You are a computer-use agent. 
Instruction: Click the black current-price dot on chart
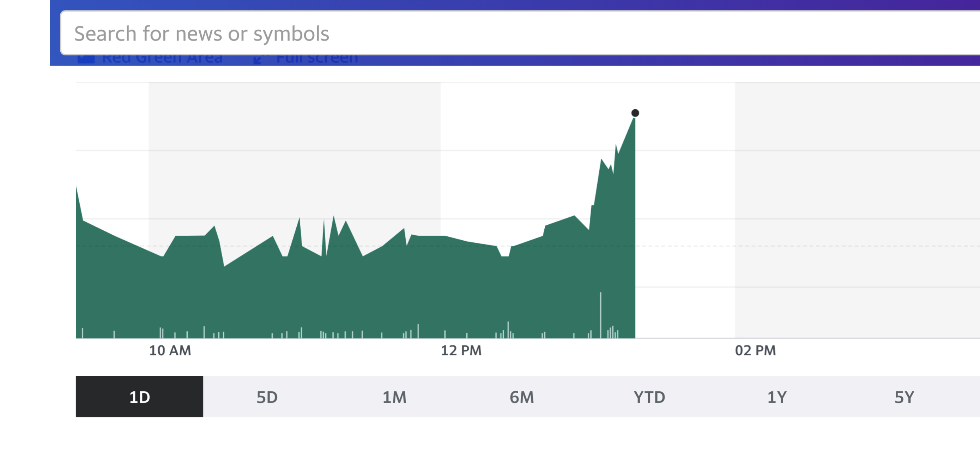(x=635, y=113)
